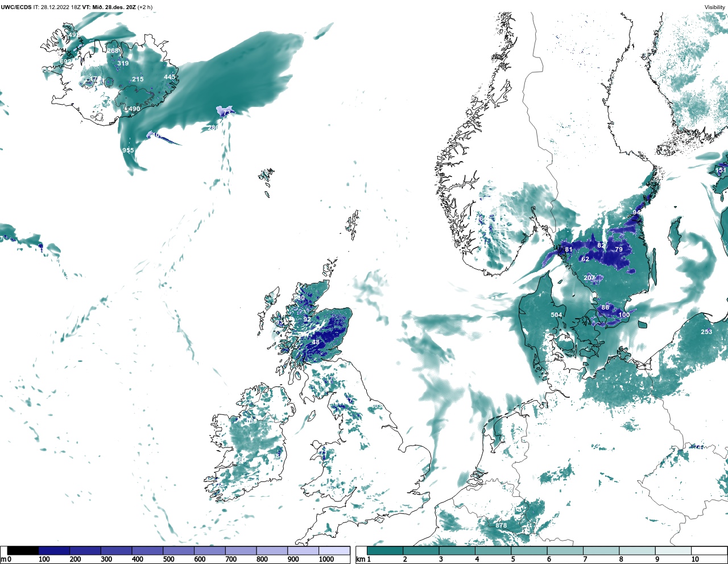Click the "207" value on the map
The width and height of the screenshot is (728, 564).
(x=590, y=278)
